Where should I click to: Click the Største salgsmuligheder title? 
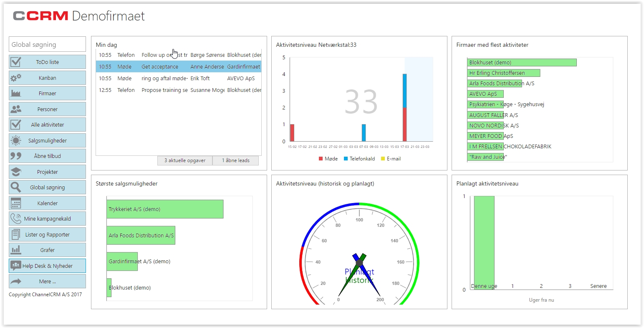126,183
